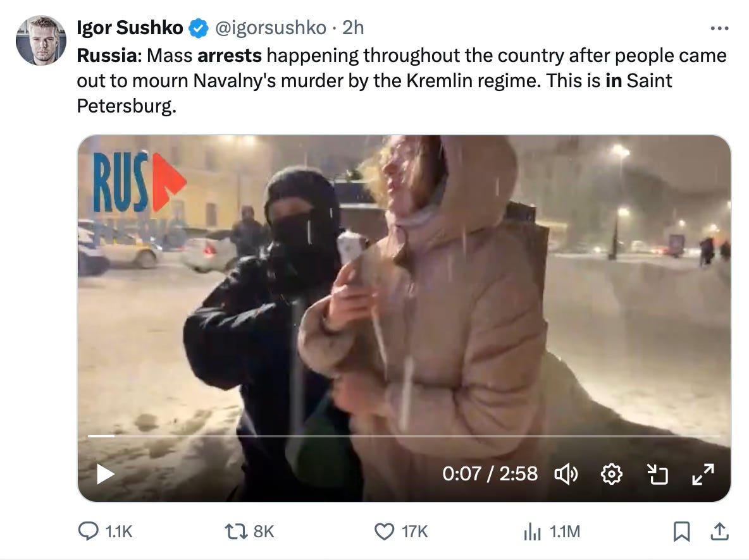This screenshot has width=749, height=560.
Task: Like the tweet heart icon
Action: 400,532
